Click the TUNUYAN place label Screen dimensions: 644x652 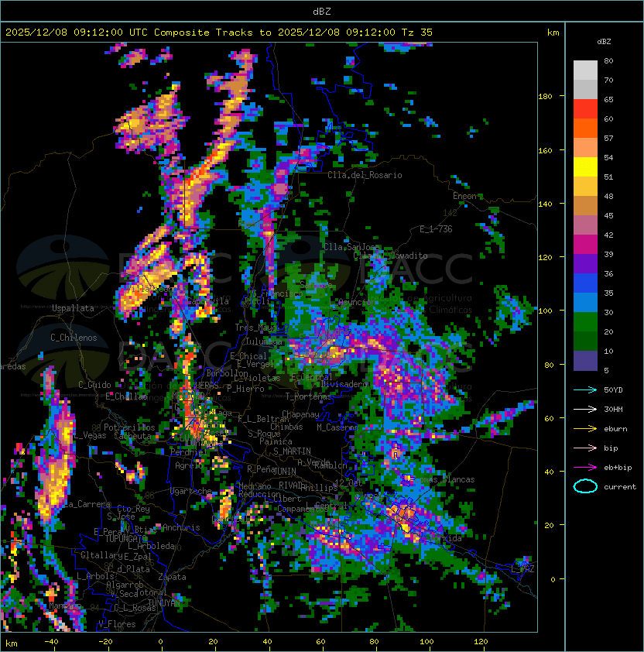pos(164,603)
